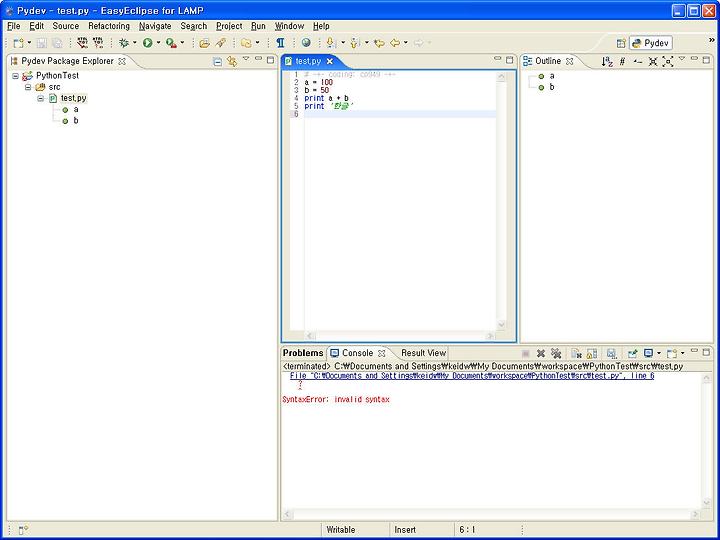Screen dimensions: 720x540
Task: Follow the File line 6 error link
Action: point(472,376)
